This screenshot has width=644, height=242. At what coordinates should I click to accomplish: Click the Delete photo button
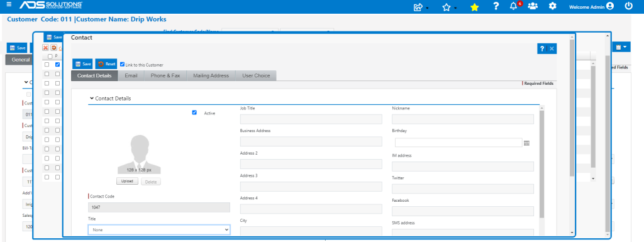151,182
